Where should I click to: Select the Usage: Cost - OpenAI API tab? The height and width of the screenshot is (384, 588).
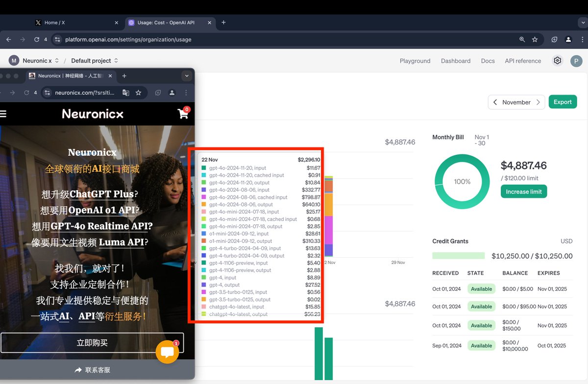170,23
